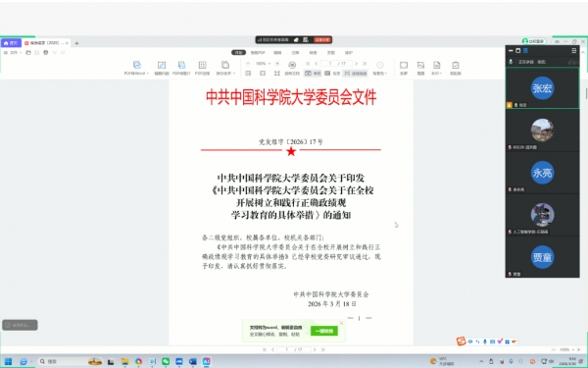Image resolution: width=588 pixels, height=368 pixels.
Task: Go to first page using toolbar arrow
Action: (308, 64)
